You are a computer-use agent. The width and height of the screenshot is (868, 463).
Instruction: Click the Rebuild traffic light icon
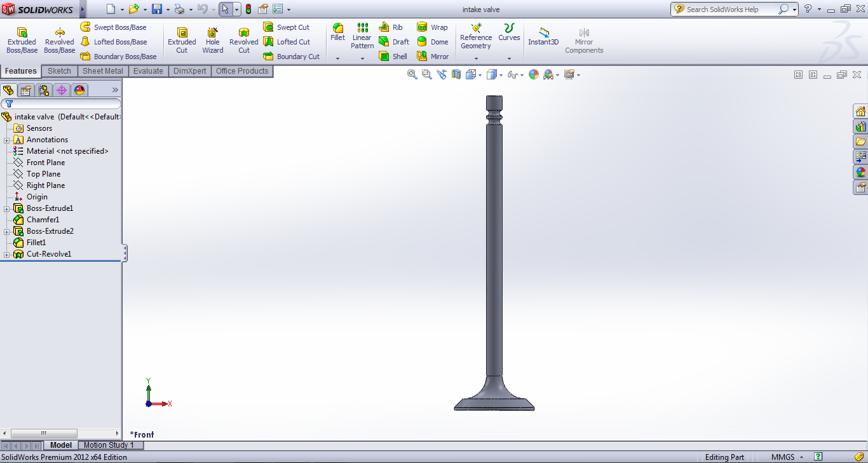click(x=248, y=9)
